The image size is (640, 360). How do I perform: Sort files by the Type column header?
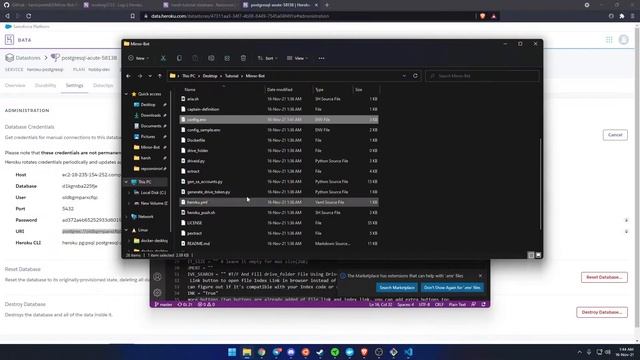pos(319,89)
